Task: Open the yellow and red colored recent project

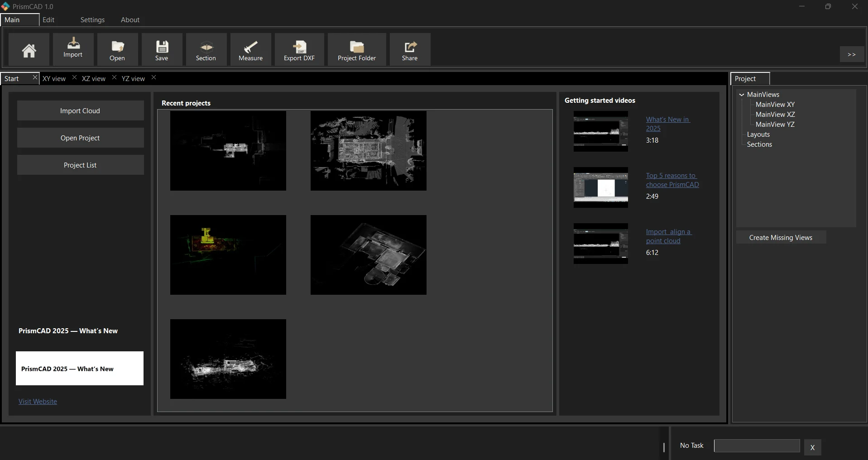Action: [x=228, y=255]
